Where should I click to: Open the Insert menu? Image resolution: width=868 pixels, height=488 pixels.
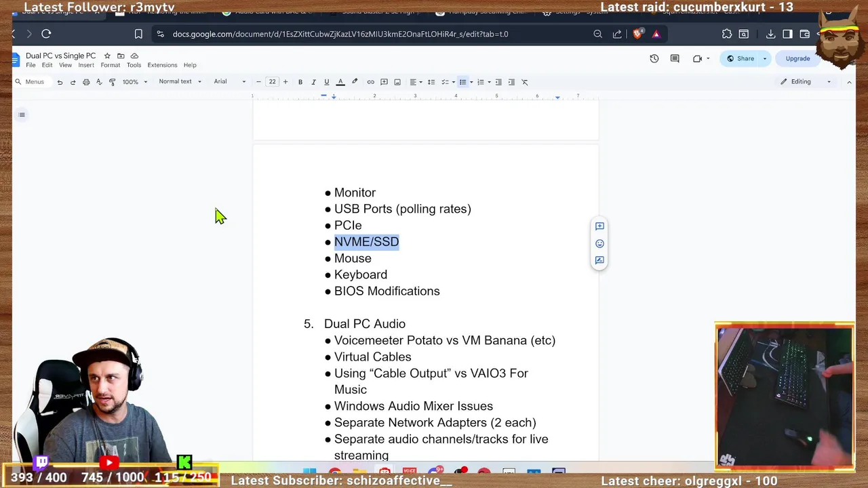pyautogui.click(x=86, y=65)
